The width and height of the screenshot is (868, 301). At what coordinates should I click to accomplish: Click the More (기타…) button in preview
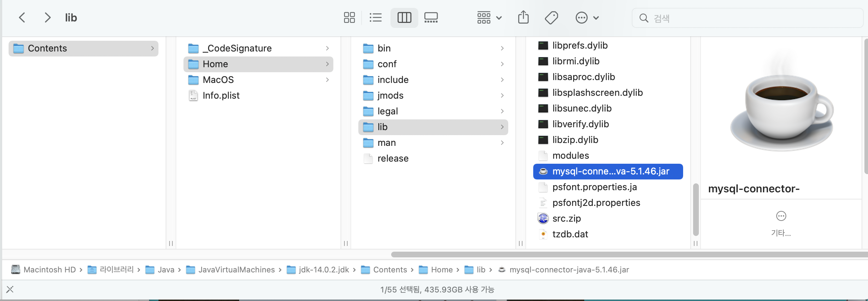pos(781,224)
